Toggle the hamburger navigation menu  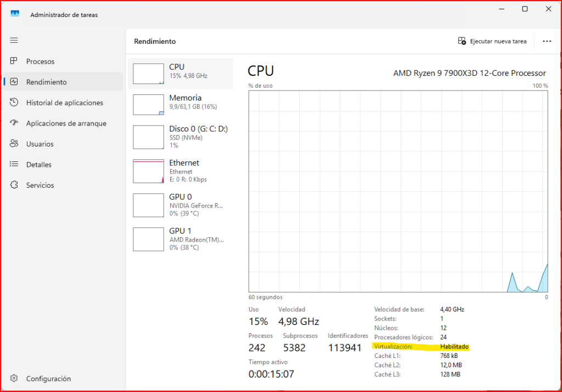[x=14, y=40]
